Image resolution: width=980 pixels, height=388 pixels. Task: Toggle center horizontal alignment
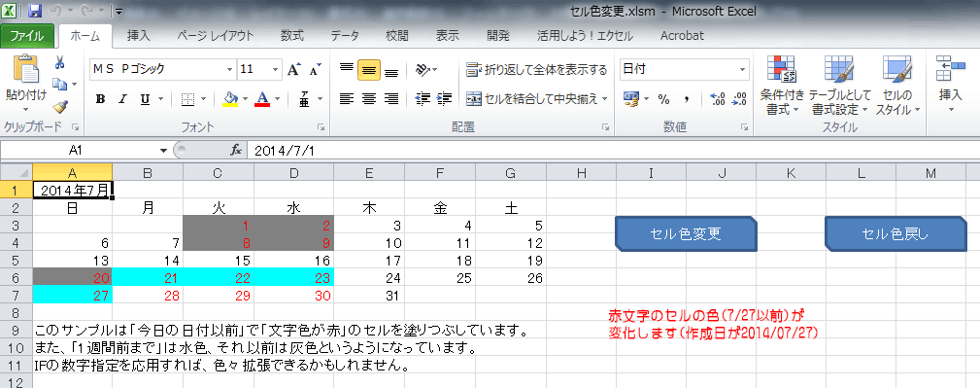(369, 98)
